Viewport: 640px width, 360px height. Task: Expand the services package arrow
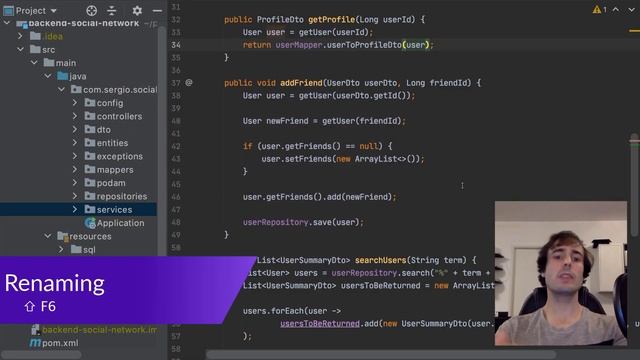[75, 209]
